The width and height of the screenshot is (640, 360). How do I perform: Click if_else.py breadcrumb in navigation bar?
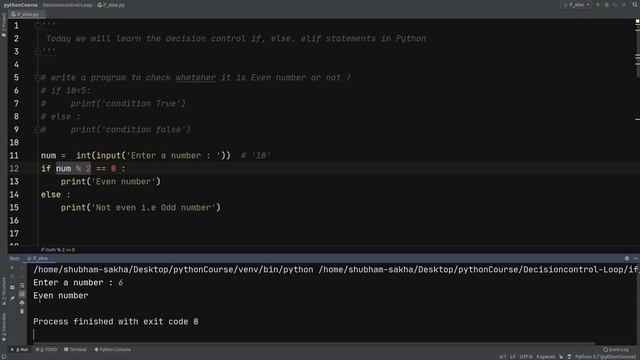111,5
